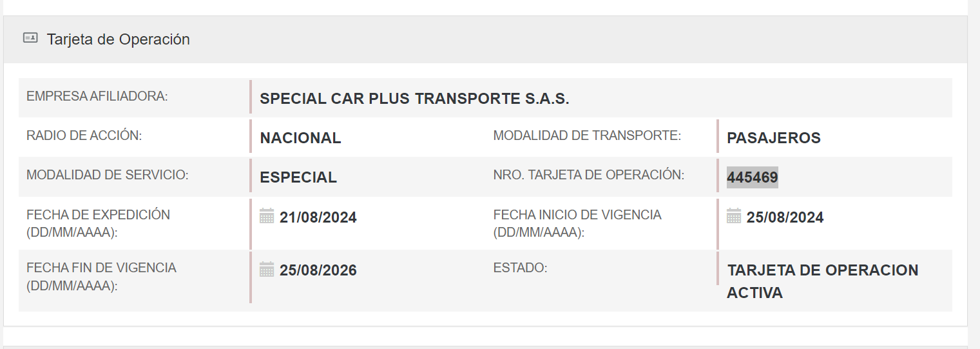The image size is (980, 349).
Task: Click the calendar icon next to 25/08/2024
Action: [734, 216]
